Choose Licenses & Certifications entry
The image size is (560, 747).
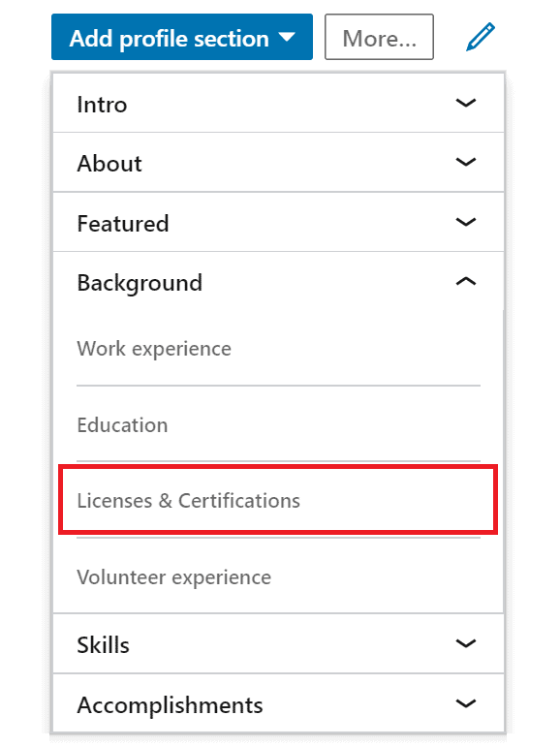click(x=278, y=500)
